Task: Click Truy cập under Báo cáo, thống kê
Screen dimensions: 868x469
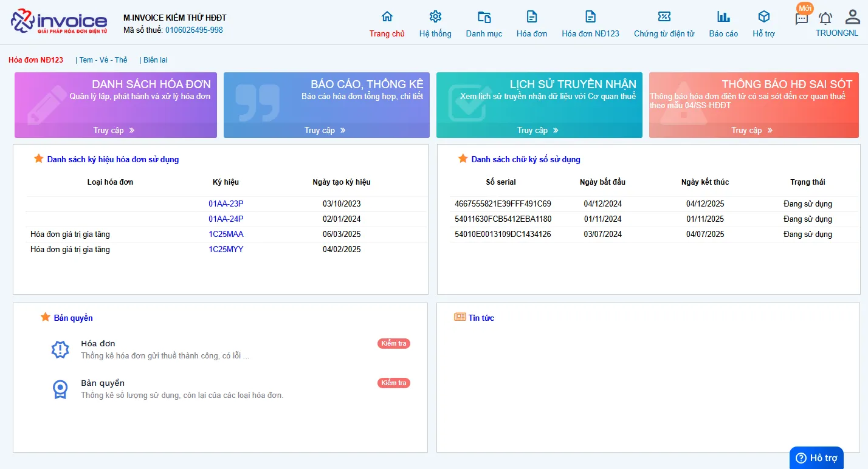Action: pos(325,130)
